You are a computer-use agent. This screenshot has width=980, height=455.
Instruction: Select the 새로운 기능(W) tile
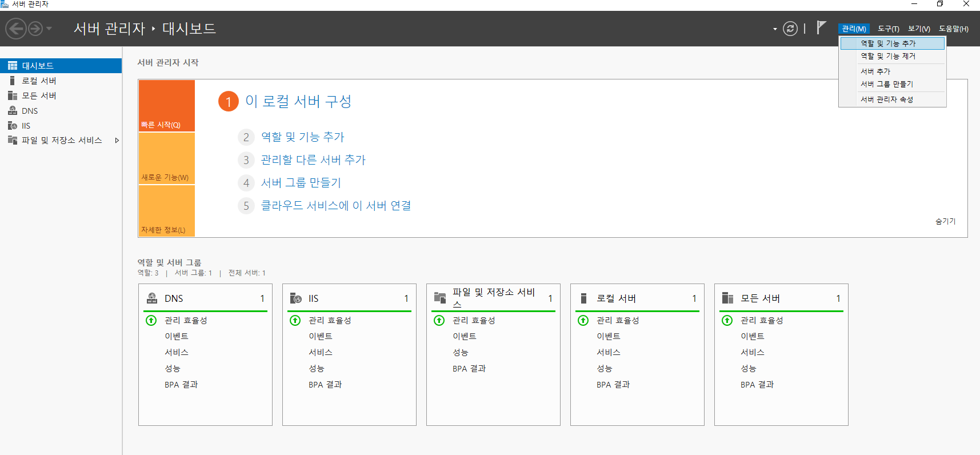point(167,158)
